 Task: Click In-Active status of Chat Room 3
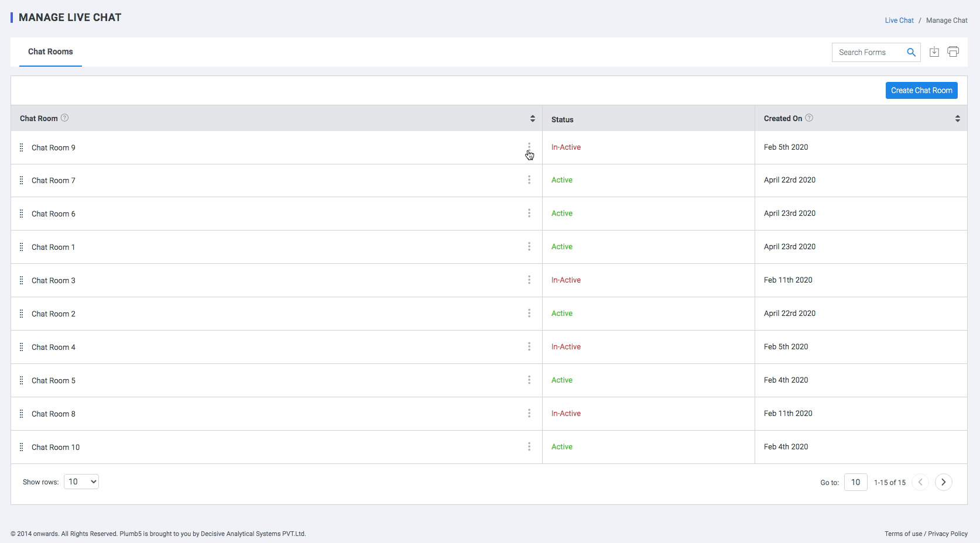(x=566, y=280)
